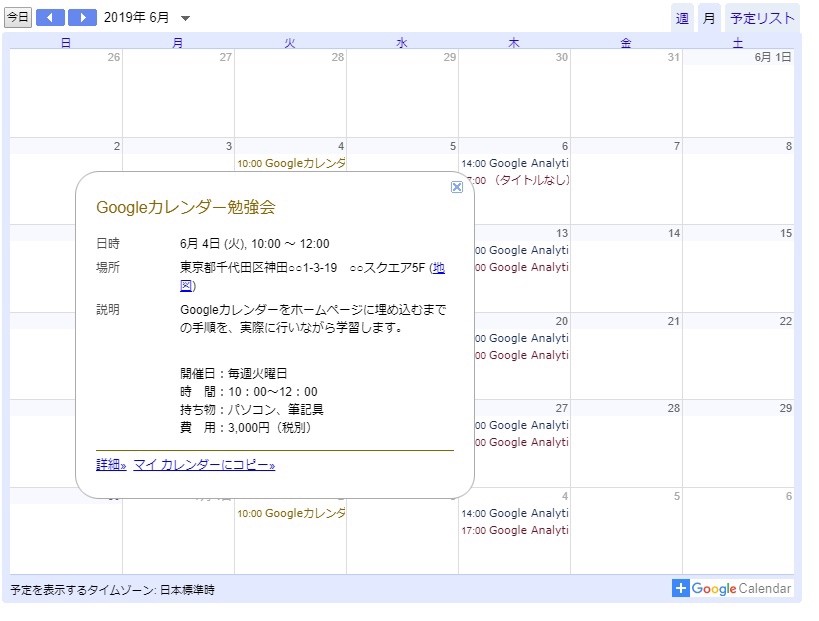
Task: Click マイカレンダーにコピー» link
Action: [x=204, y=464]
